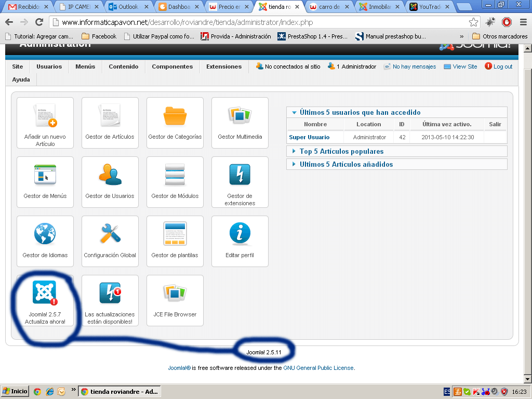Open Gestor de Artículos icon
The width and height of the screenshot is (532, 399).
[110, 115]
